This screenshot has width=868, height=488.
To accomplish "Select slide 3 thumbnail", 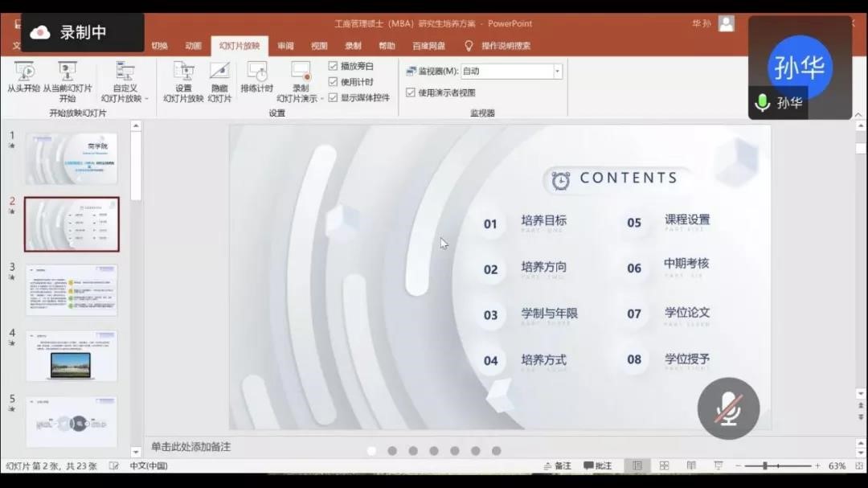I will tap(72, 289).
